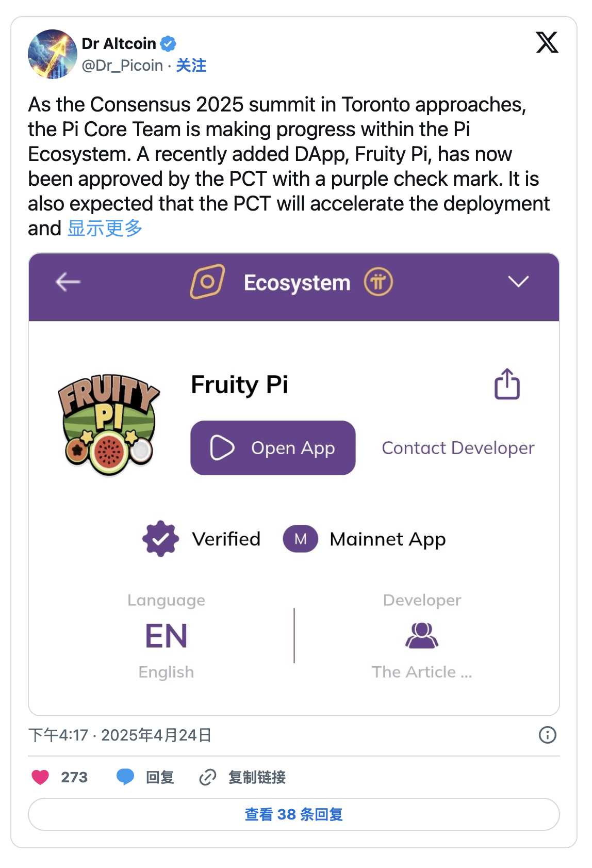Click the Fruity Pi app logo
The width and height of the screenshot is (592, 868).
pos(108,424)
